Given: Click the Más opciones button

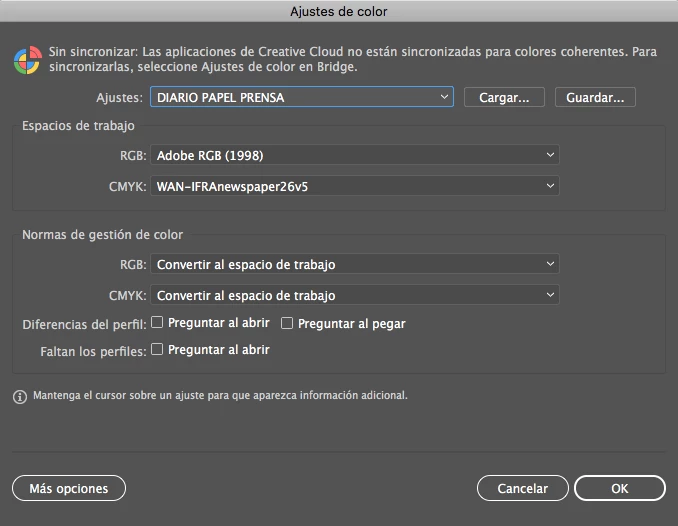Looking at the screenshot, I should pyautogui.click(x=69, y=488).
